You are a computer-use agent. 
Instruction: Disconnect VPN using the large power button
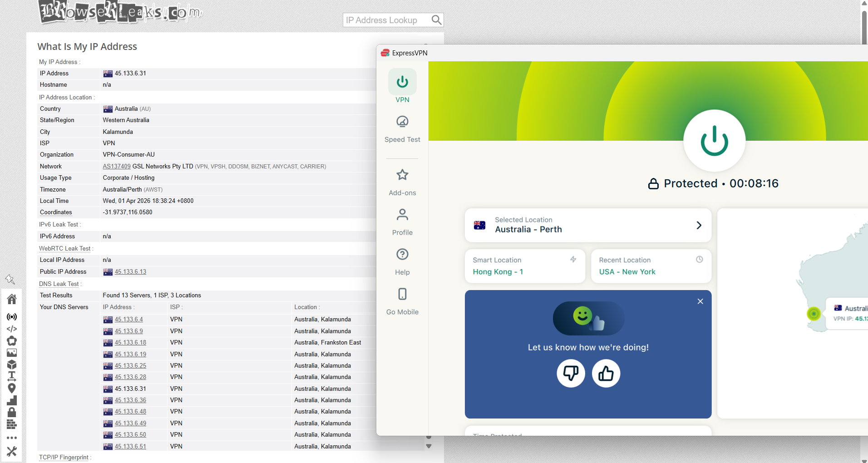click(x=714, y=141)
